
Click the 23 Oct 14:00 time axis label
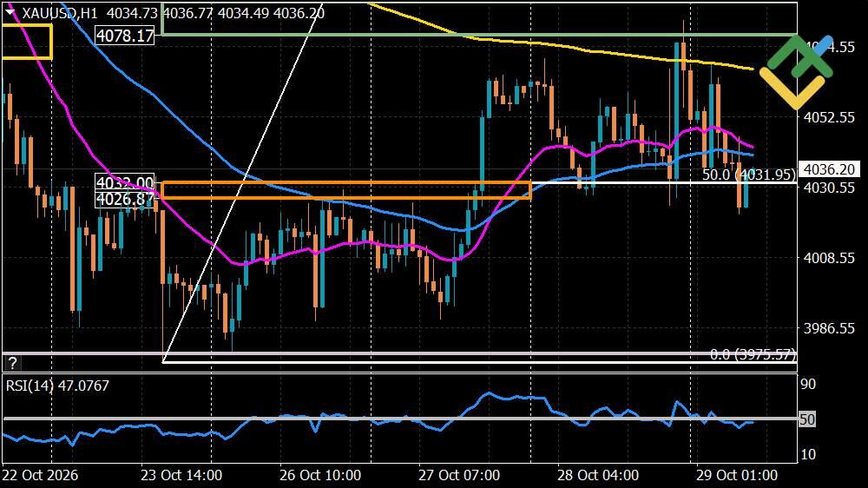pos(181,475)
